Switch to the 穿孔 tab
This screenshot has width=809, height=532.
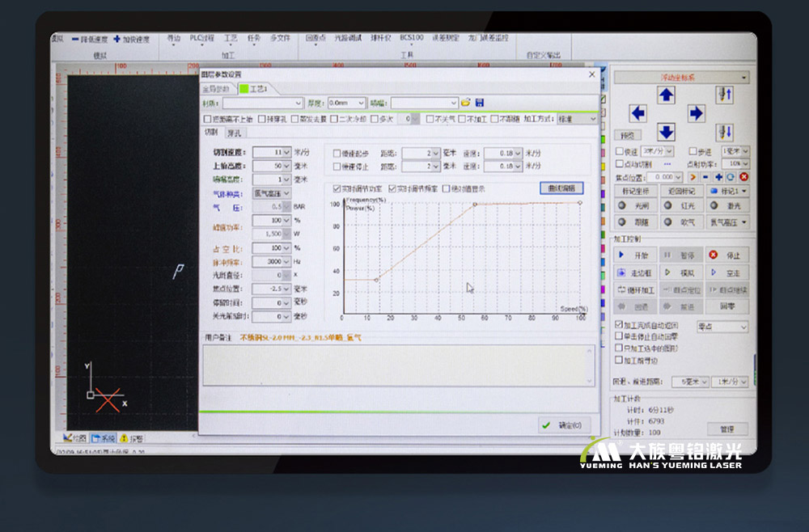[x=234, y=132]
